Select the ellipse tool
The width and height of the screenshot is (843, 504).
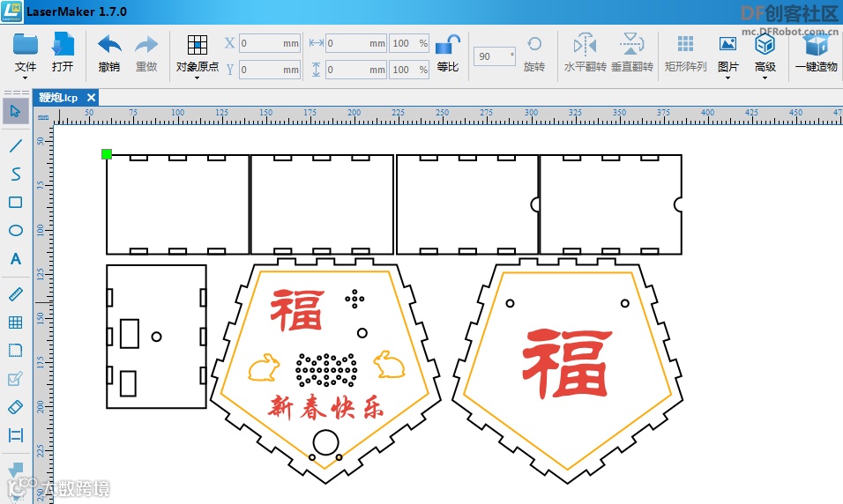click(16, 231)
